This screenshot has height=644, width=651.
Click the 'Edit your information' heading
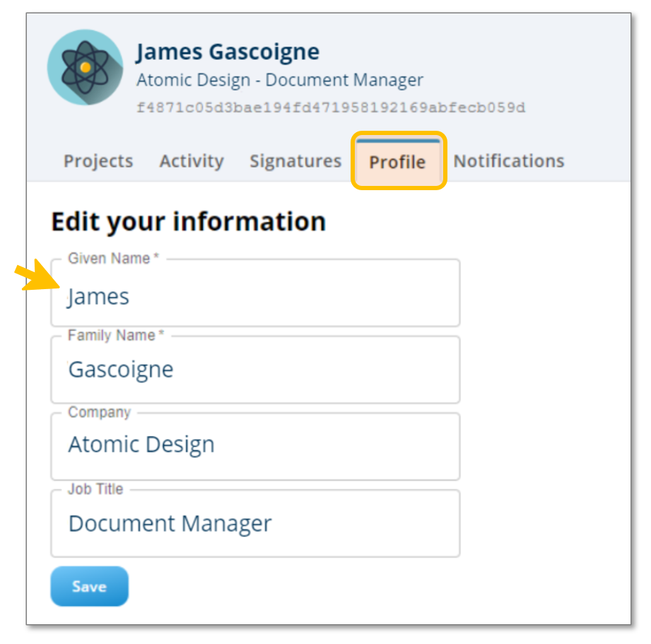coord(189,221)
